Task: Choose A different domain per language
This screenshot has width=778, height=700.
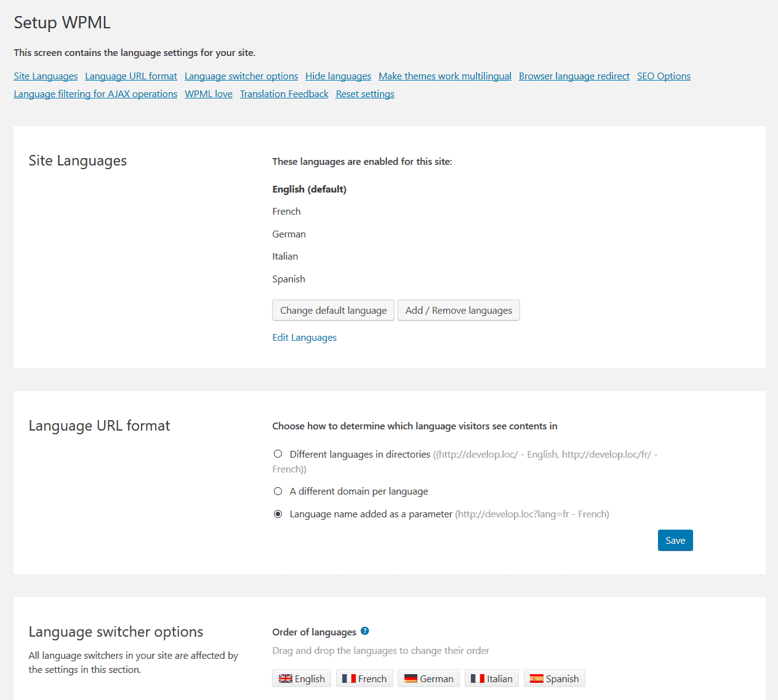Action: (x=278, y=491)
